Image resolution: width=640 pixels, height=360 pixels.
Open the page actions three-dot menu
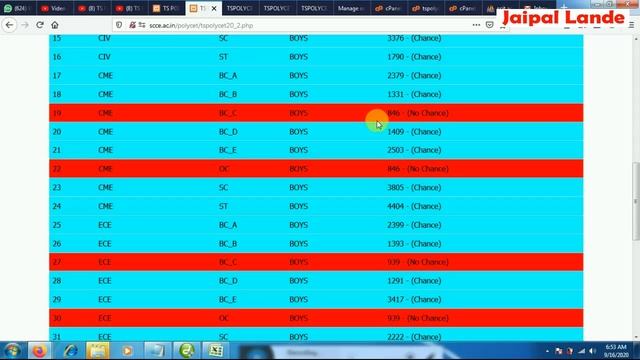click(x=476, y=25)
